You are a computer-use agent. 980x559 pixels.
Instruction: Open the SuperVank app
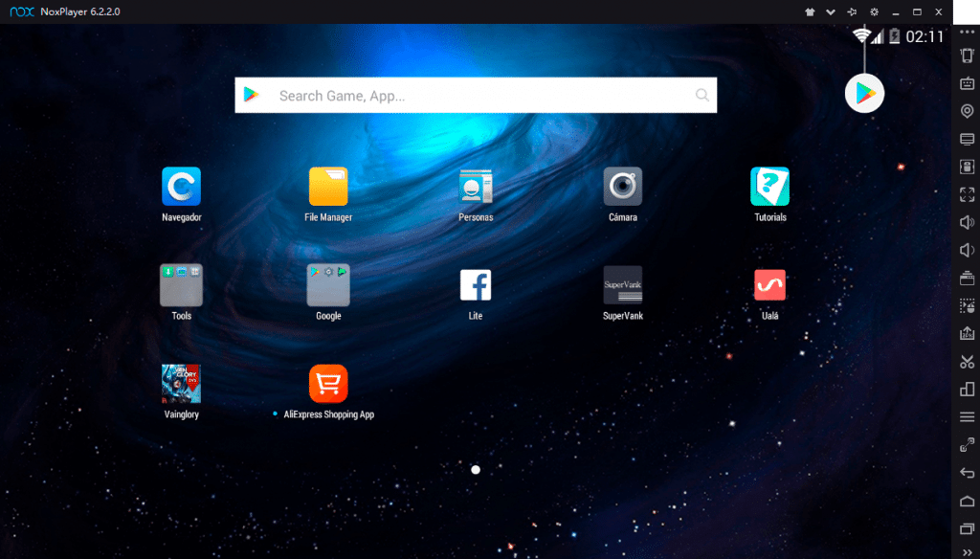coord(622,285)
